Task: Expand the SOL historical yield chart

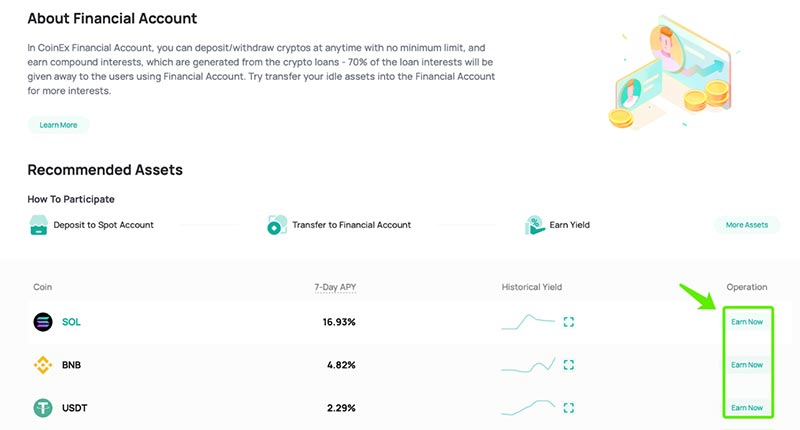Action: (569, 322)
